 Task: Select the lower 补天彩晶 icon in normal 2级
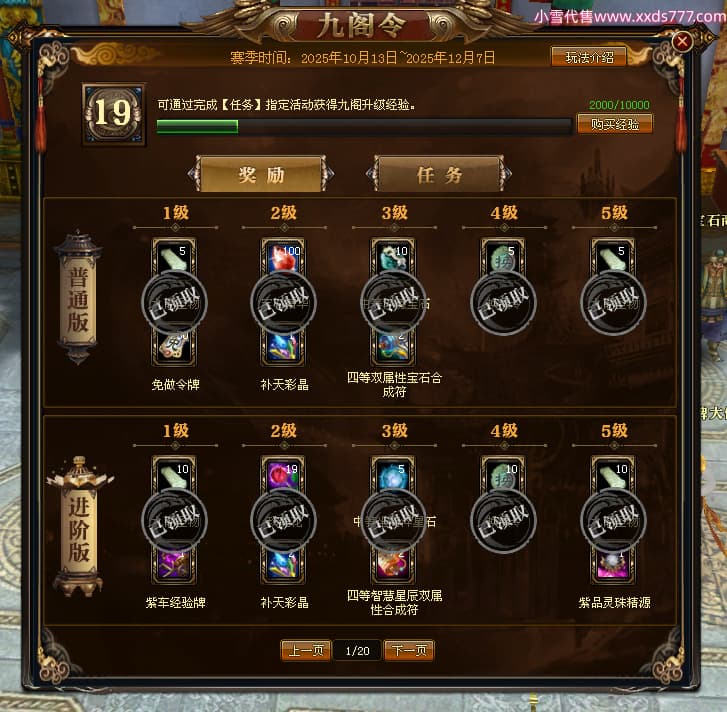tap(283, 347)
